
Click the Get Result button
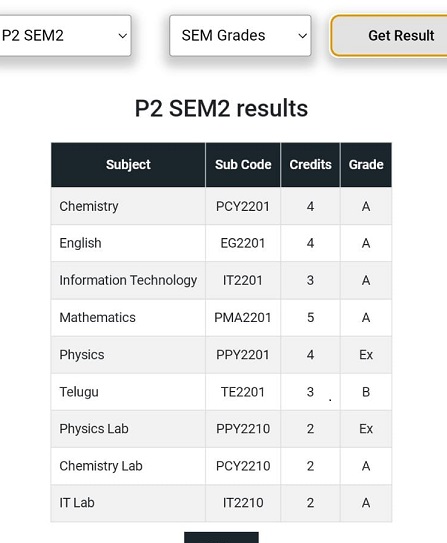(x=389, y=36)
